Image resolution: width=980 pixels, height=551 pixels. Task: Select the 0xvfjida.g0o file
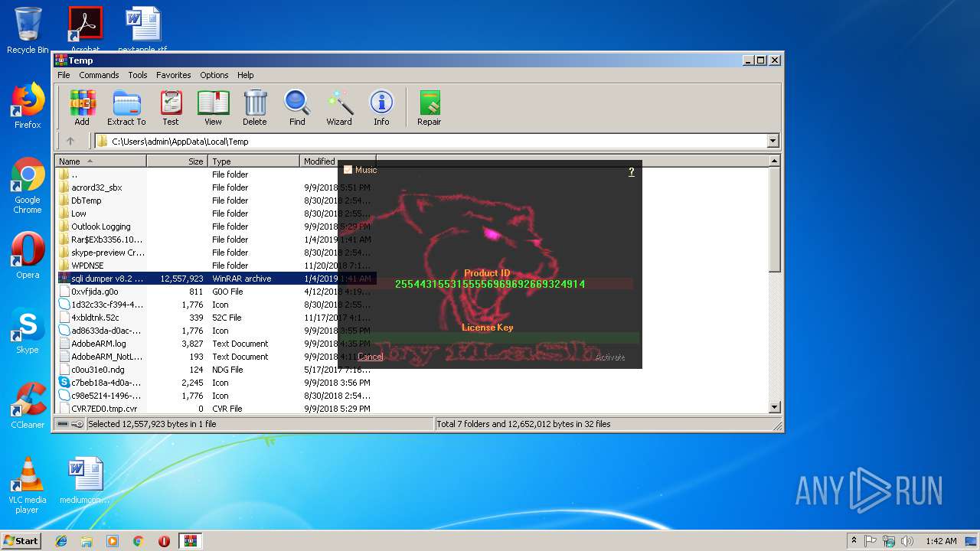95,292
